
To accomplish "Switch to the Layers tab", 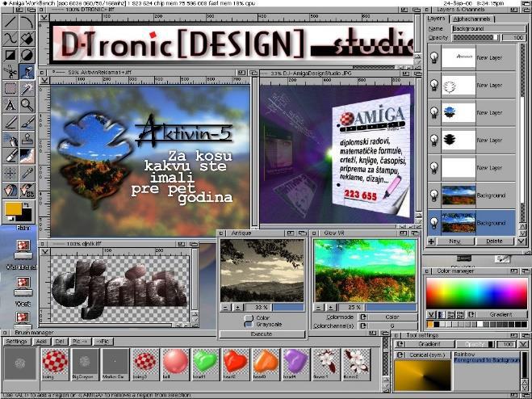I will [x=436, y=19].
